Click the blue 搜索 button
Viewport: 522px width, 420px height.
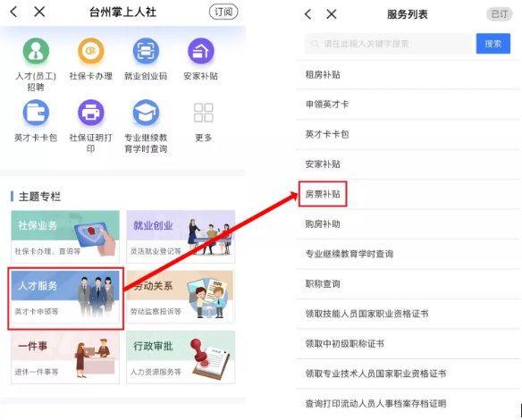click(x=493, y=44)
